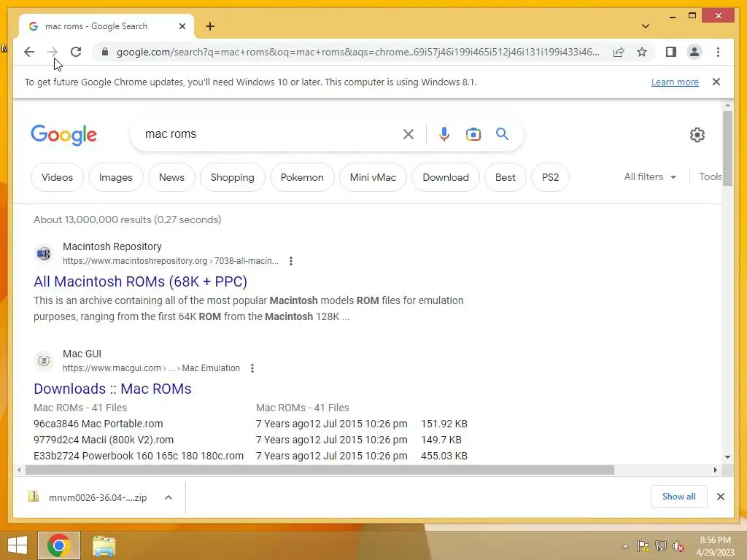Start voice search with the microphone icon
Viewport: 747px width, 560px height.
click(444, 134)
